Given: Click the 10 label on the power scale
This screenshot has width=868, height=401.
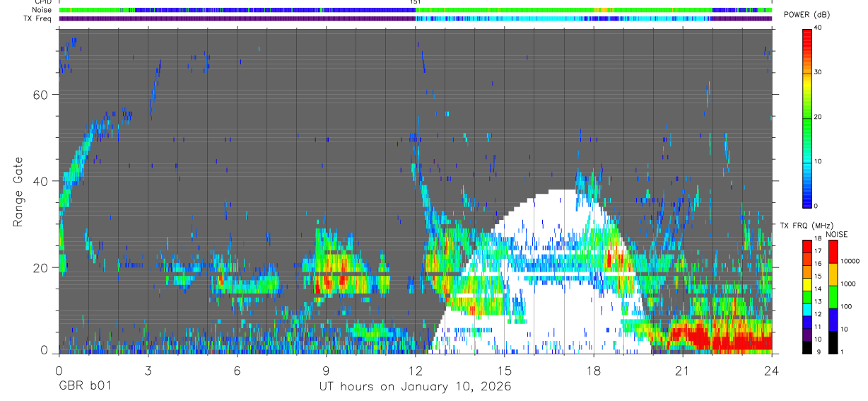Looking at the screenshot, I should coord(819,161).
